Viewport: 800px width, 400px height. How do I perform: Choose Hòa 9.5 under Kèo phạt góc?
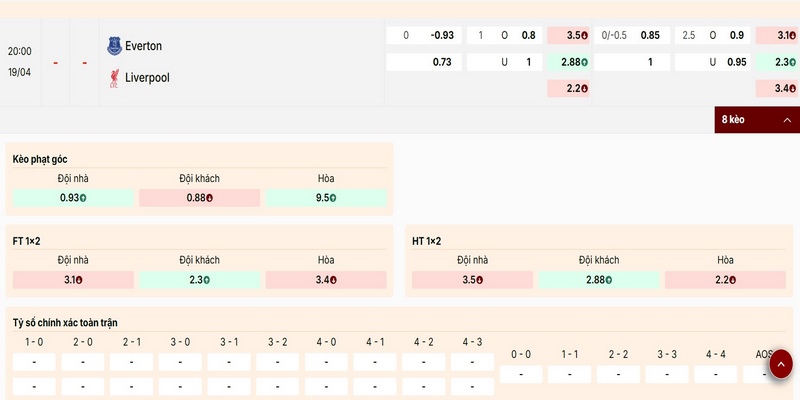326,198
